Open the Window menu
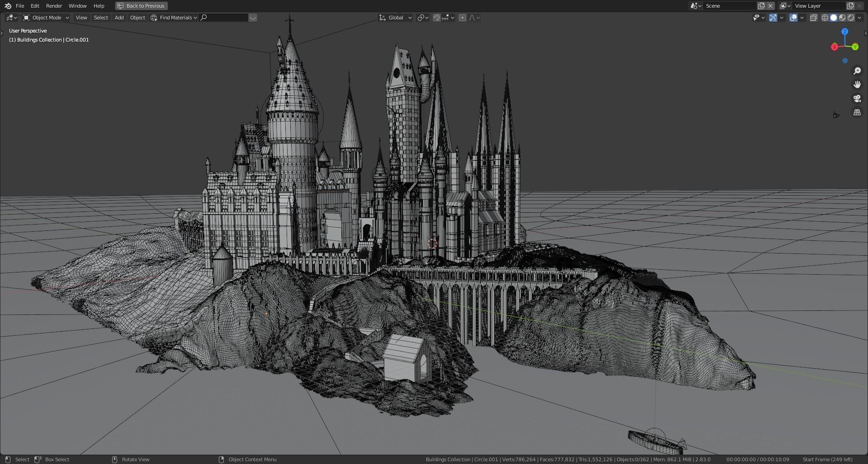 point(77,6)
